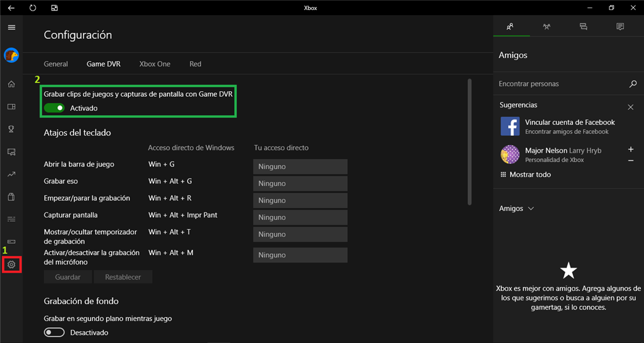Open the Settings gear in the sidebar
This screenshot has width=644, height=343.
click(11, 264)
